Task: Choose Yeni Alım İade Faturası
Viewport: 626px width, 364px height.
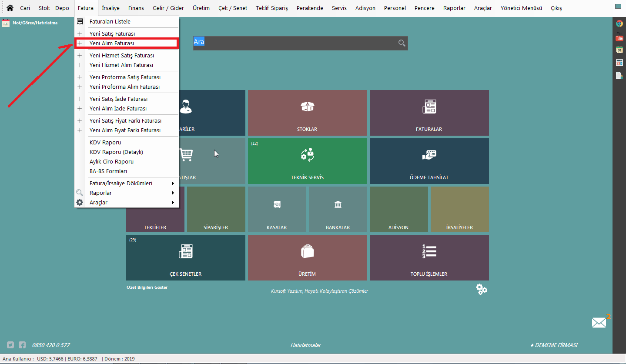Action: [127, 108]
